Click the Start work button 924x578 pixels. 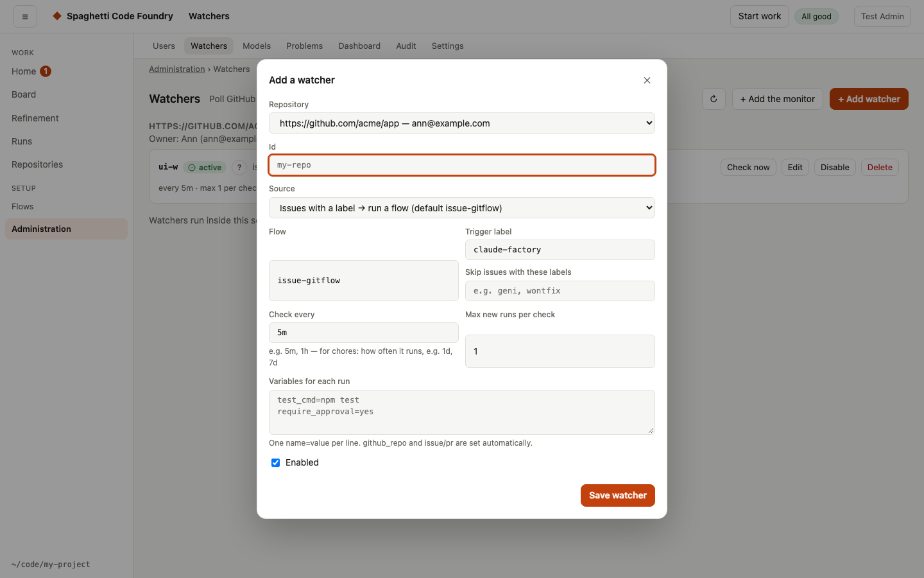[x=760, y=17]
